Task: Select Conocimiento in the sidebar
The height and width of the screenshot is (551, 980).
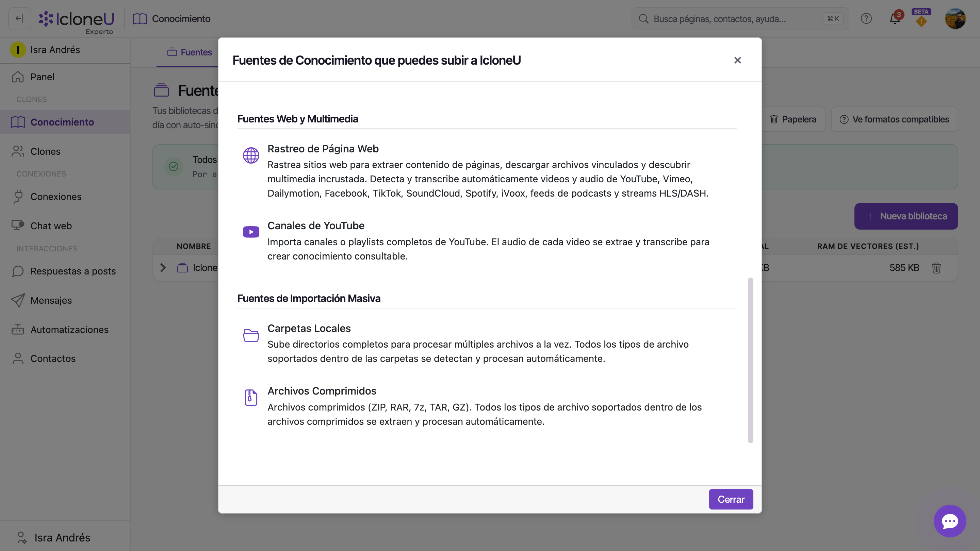Action: pos(65,122)
